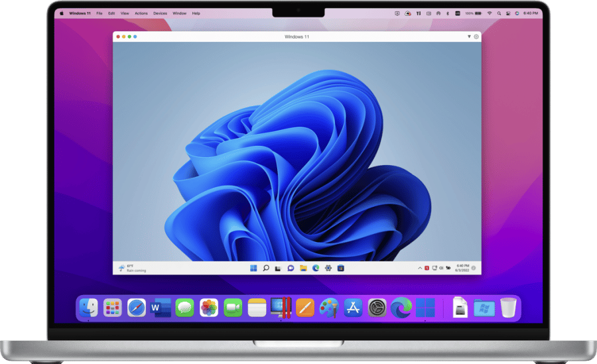The width and height of the screenshot is (597, 364).
Task: Click AirDrop icon in menu bar
Action: [438, 13]
